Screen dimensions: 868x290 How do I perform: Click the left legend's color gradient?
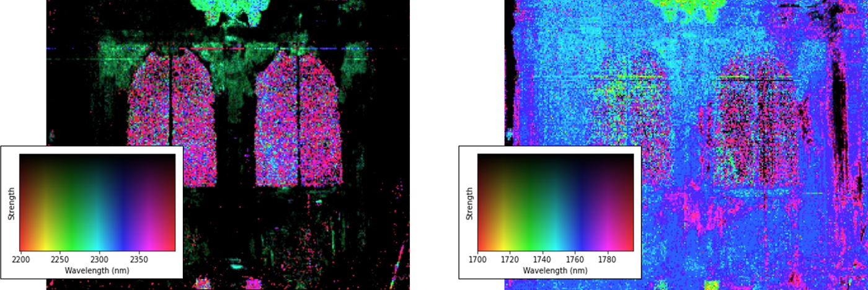tap(97, 202)
